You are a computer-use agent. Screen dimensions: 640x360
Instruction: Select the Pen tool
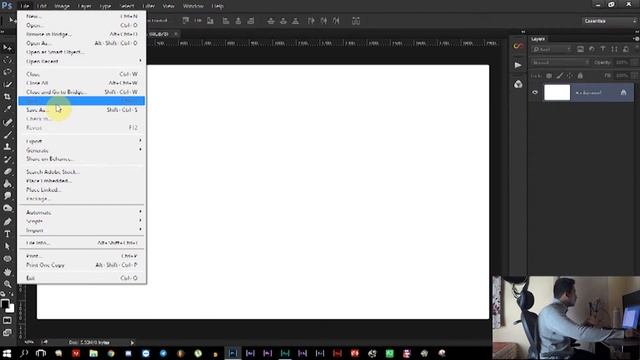(x=7, y=222)
